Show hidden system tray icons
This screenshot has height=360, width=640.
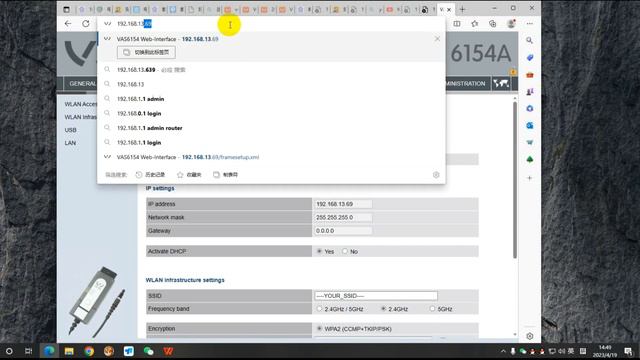click(503, 351)
